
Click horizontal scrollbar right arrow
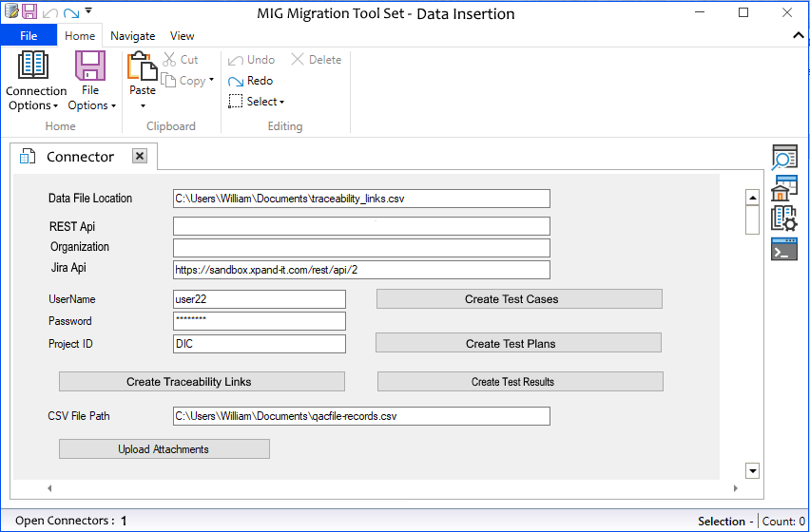click(736, 488)
